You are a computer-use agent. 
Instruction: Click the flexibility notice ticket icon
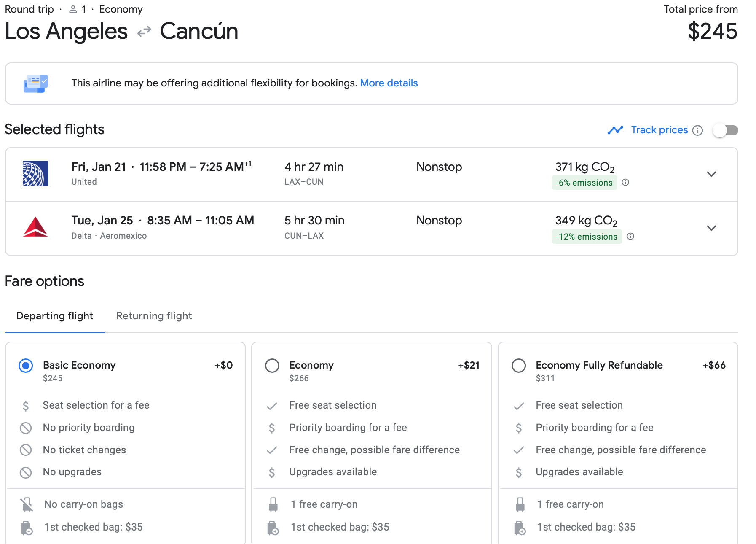35,83
